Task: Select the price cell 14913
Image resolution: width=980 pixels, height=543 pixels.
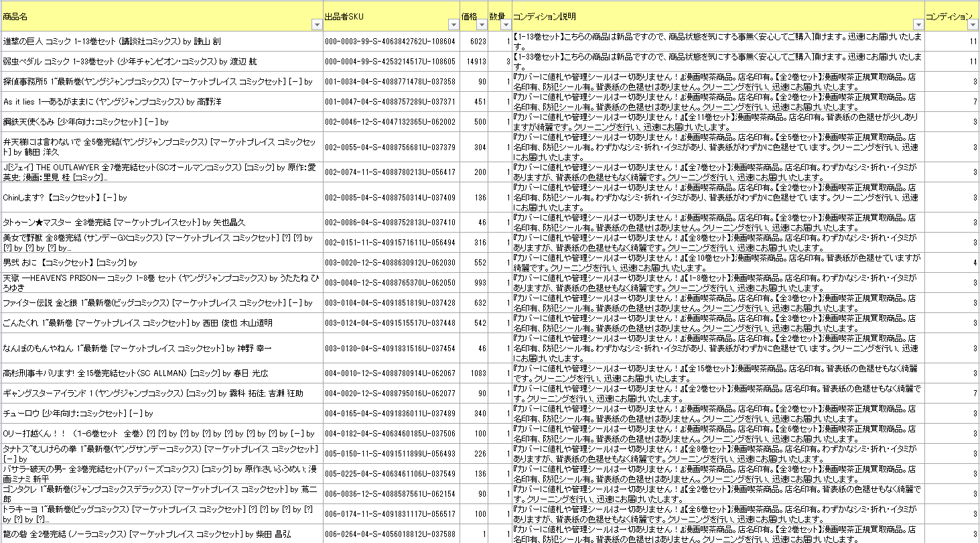Action: [x=474, y=62]
